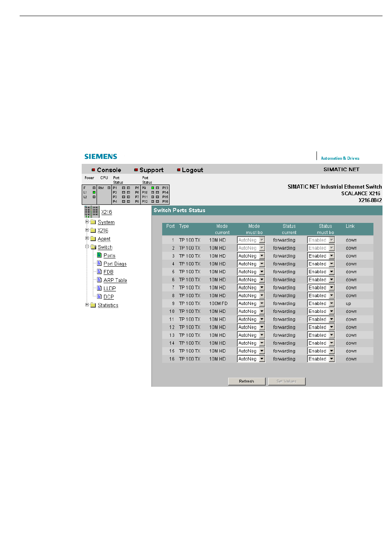
Task: Click the green L1 power LED indicator
Action: pos(94,192)
